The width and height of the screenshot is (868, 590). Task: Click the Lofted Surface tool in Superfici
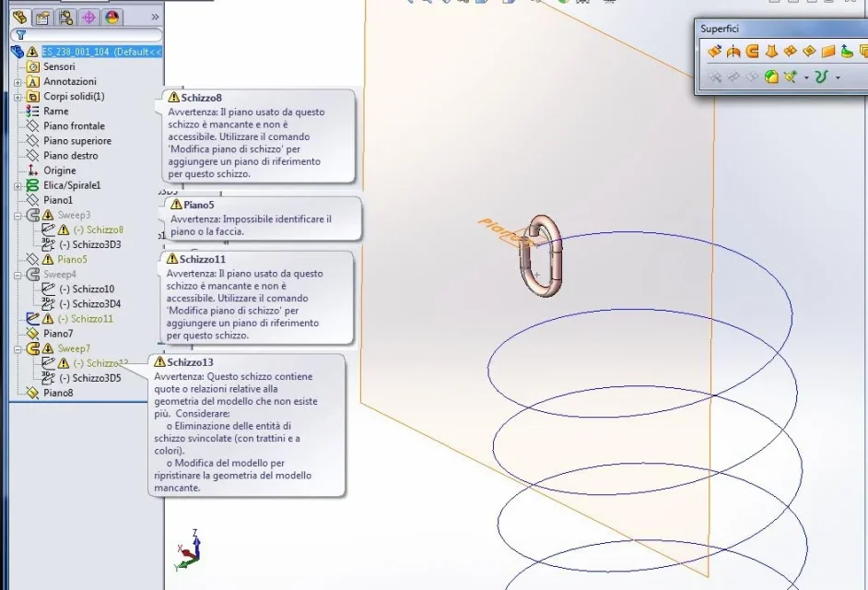[771, 52]
